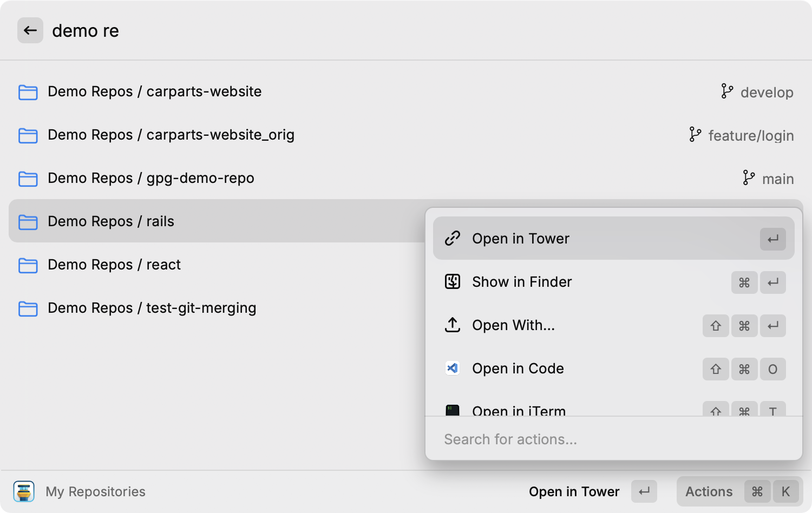The image size is (812, 513).
Task: Click the link icon beside Open in Tower
Action: click(452, 238)
